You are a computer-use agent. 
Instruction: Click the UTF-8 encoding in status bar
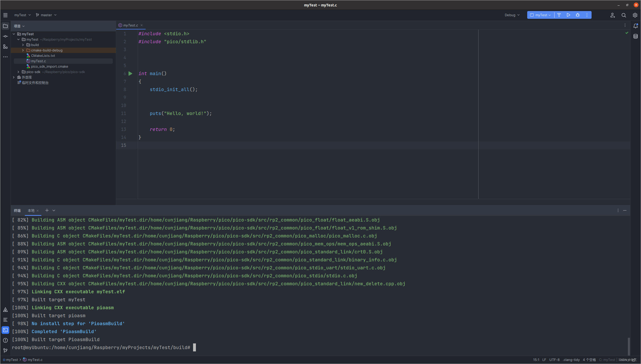(554, 360)
